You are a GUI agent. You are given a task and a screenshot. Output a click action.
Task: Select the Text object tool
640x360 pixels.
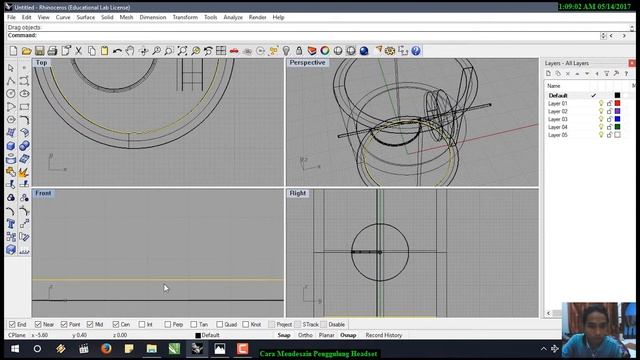pyautogui.click(x=11, y=224)
